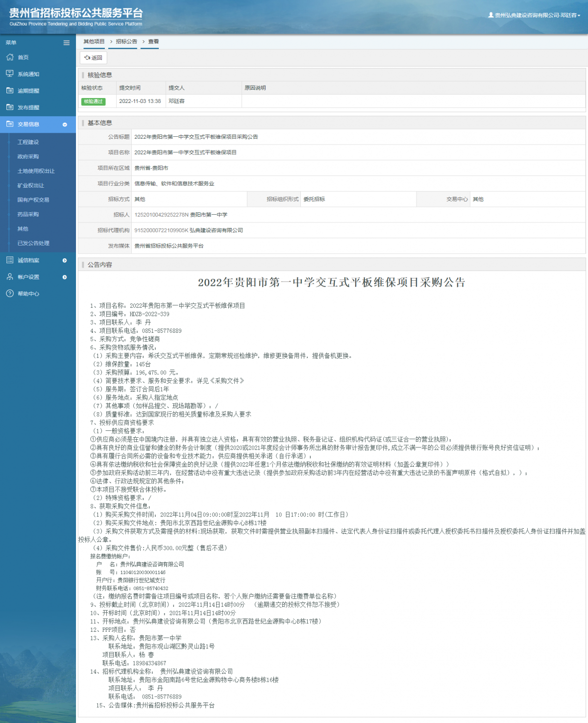Click the 贵州省招标投标公共服务平台 site logo title

[76, 13]
